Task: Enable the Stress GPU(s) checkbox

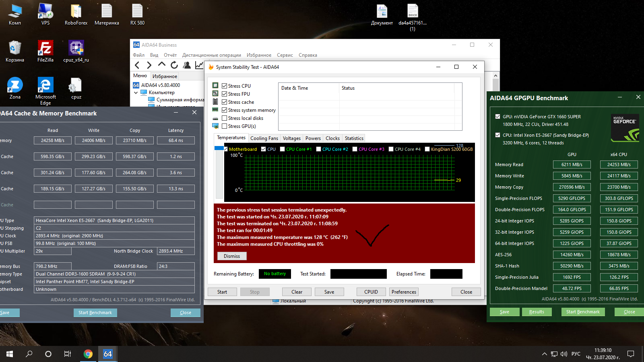Action: [225, 126]
